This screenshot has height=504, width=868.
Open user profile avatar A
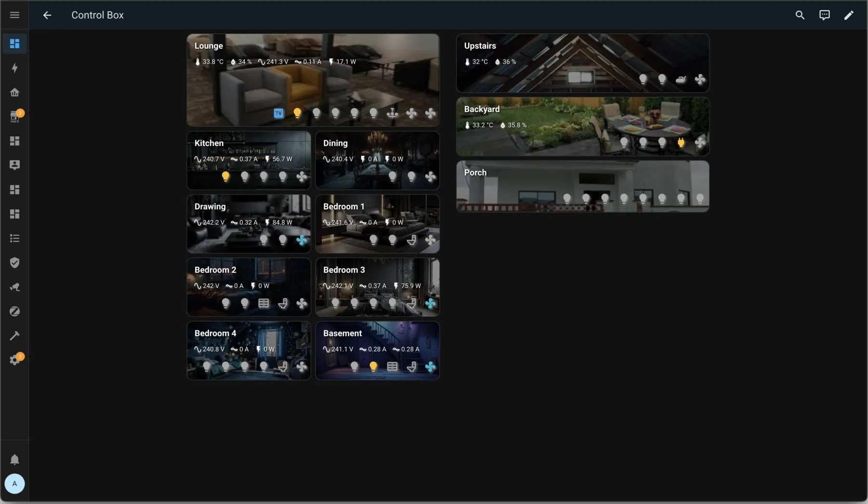[14, 484]
